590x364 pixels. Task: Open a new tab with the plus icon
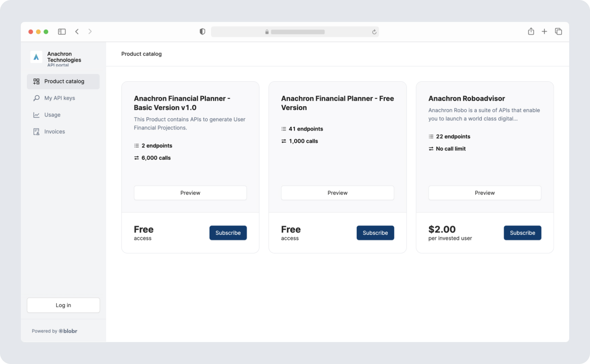544,31
